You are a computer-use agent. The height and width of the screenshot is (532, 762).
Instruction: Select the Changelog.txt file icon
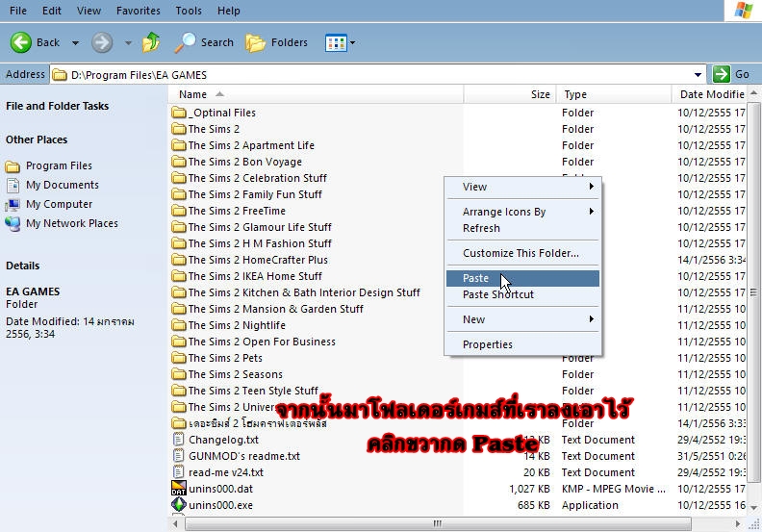179,440
